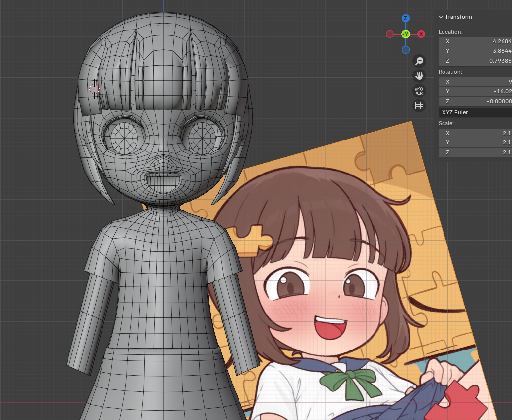Activate the pan view hand icon
Viewport: 512px width, 420px height.
[x=419, y=76]
